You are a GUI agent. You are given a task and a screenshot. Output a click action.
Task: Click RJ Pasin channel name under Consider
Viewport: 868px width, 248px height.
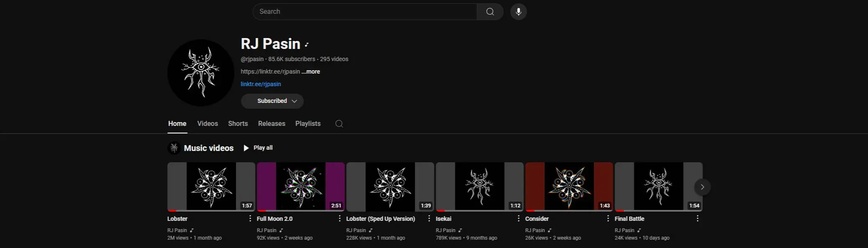coord(535,230)
